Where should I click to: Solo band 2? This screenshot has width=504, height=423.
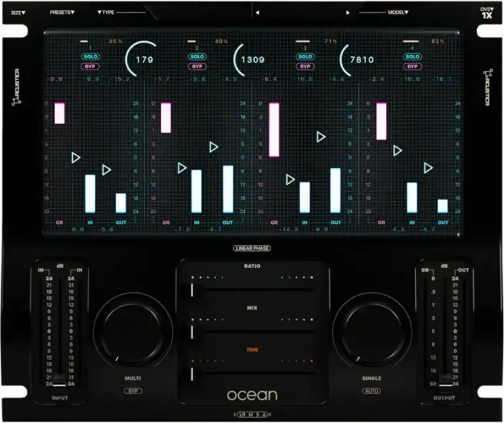[197, 56]
